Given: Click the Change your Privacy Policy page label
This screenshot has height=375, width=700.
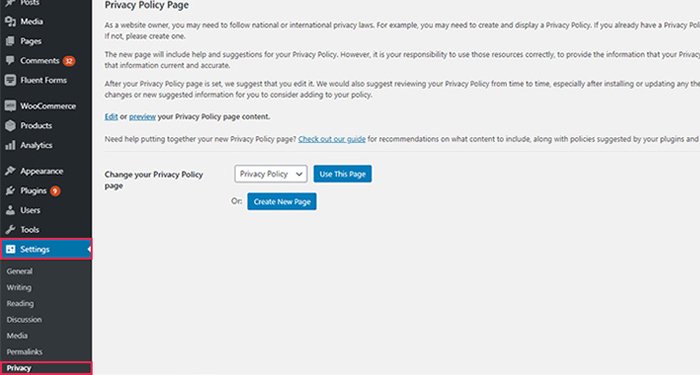Looking at the screenshot, I should tap(154, 180).
